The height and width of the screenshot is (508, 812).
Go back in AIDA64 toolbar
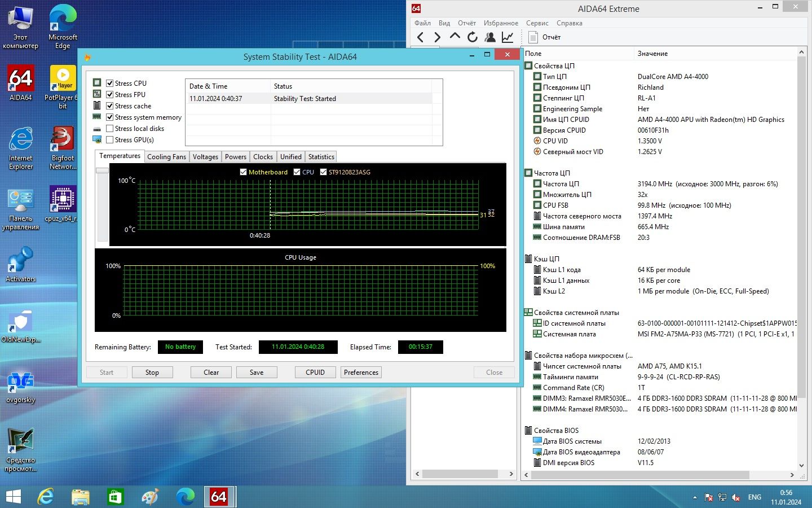[420, 37]
